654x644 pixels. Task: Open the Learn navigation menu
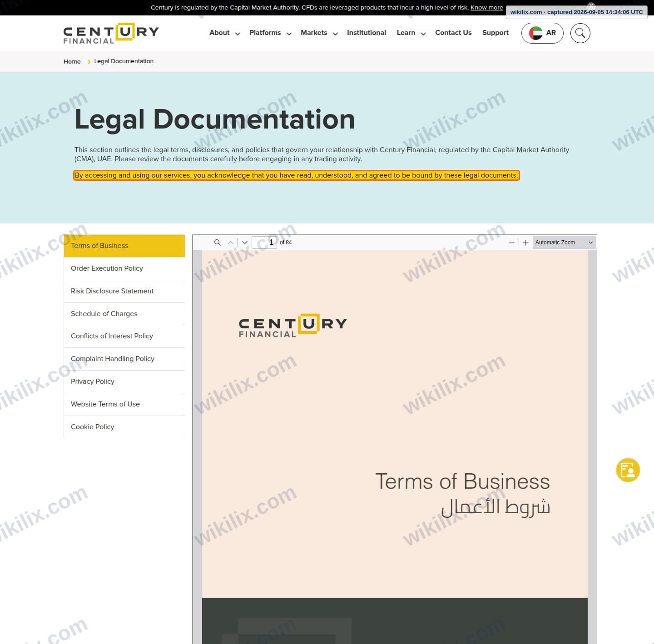click(406, 33)
